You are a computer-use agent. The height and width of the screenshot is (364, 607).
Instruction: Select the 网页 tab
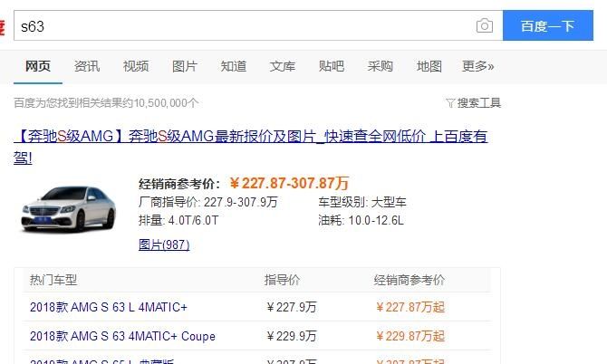click(x=37, y=66)
